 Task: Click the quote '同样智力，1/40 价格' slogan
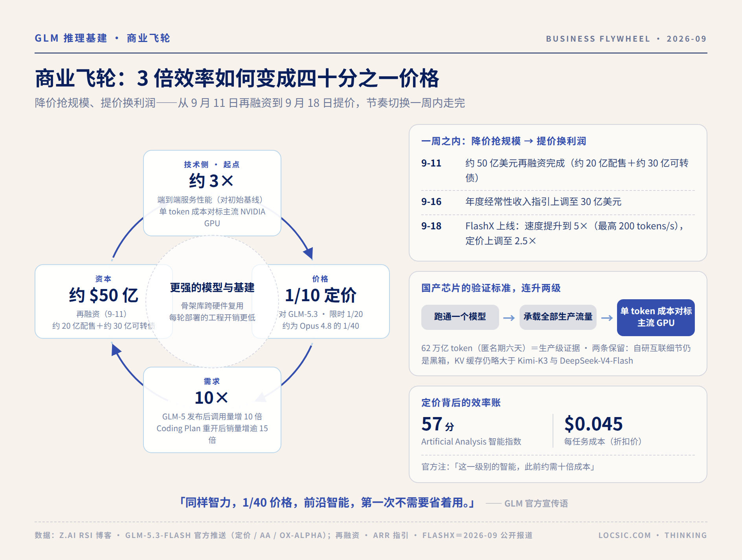pos(327,503)
